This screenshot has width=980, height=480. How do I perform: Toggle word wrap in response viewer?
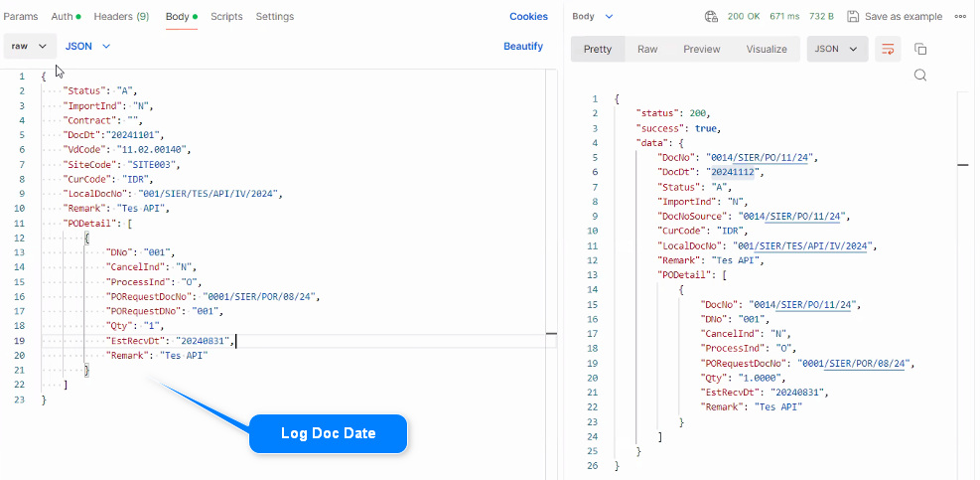[888, 49]
